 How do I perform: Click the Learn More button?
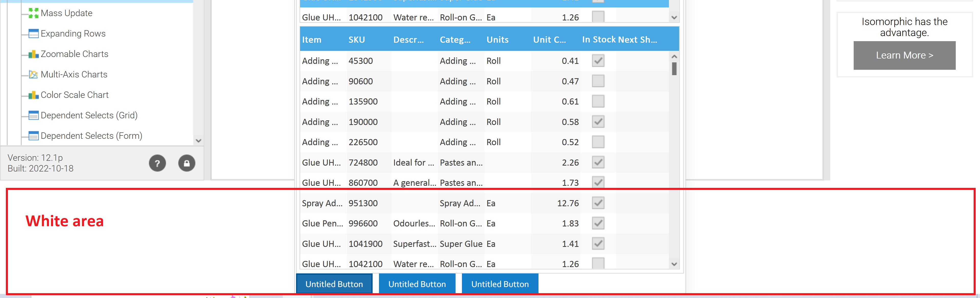(x=904, y=55)
